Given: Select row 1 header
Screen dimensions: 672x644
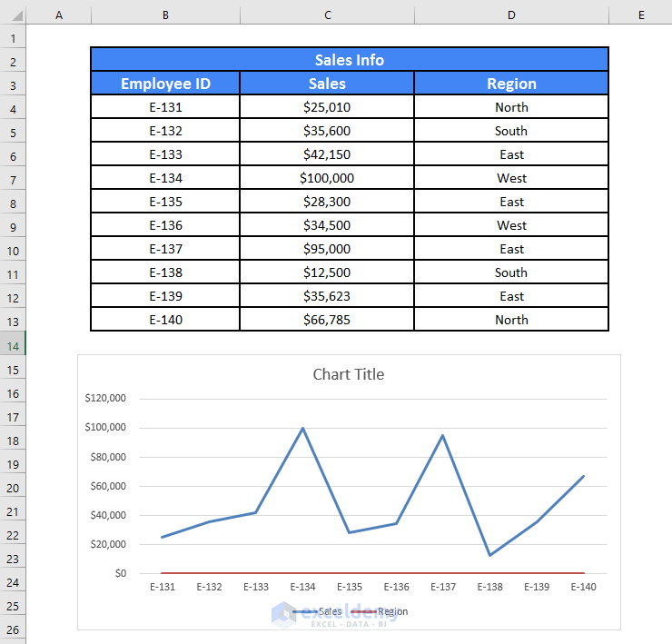Looking at the screenshot, I should click(x=13, y=38).
